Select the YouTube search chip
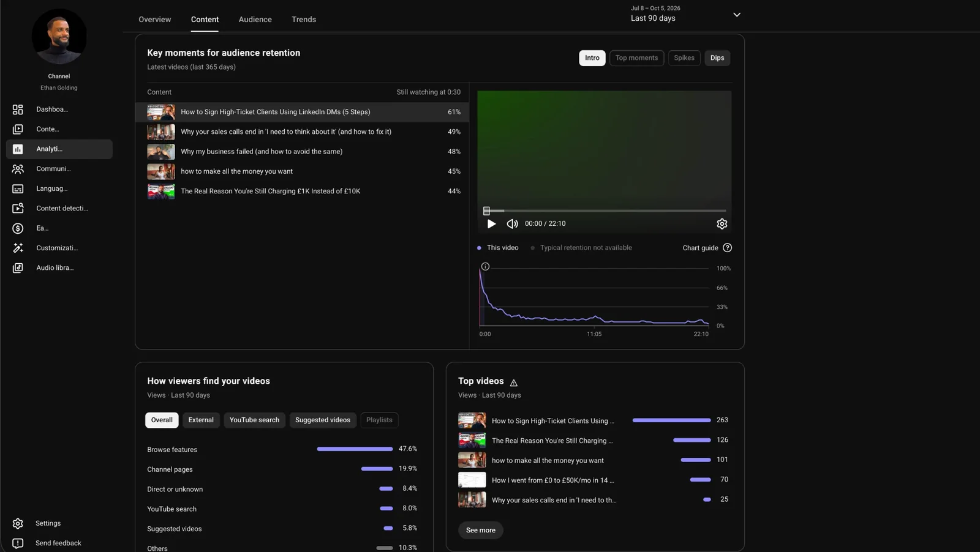The image size is (980, 552). [254, 420]
